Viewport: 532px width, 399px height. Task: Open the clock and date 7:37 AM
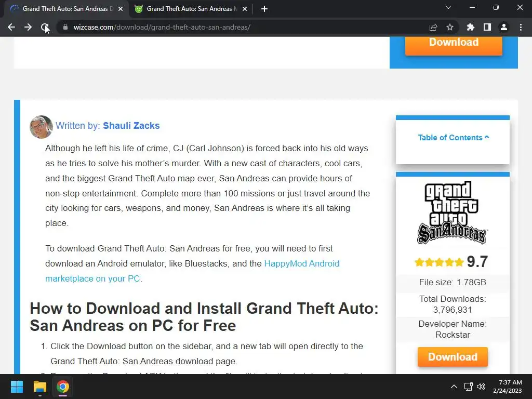pos(508,387)
